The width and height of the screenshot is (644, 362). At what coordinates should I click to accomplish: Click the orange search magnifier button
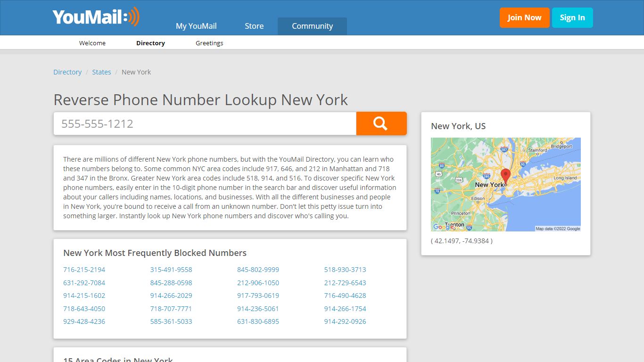pyautogui.click(x=381, y=123)
